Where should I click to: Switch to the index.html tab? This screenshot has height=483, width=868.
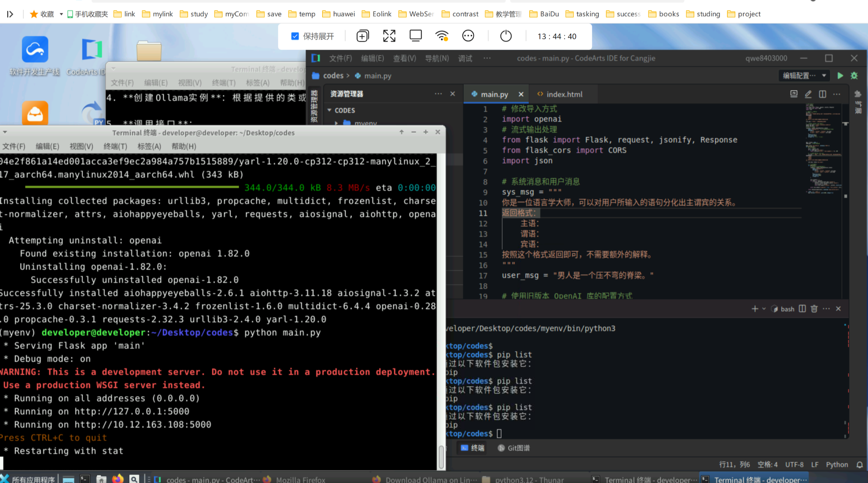pos(564,94)
